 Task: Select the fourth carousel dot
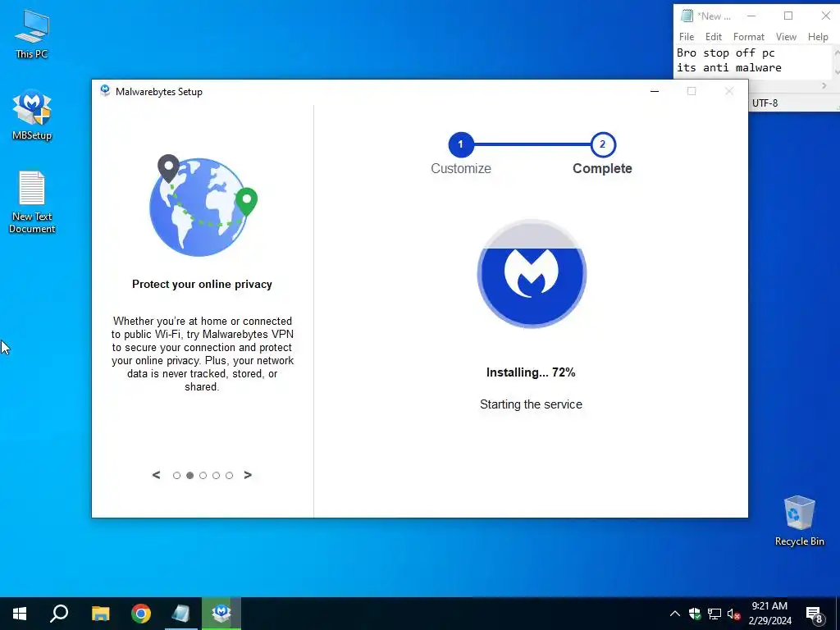click(x=216, y=476)
